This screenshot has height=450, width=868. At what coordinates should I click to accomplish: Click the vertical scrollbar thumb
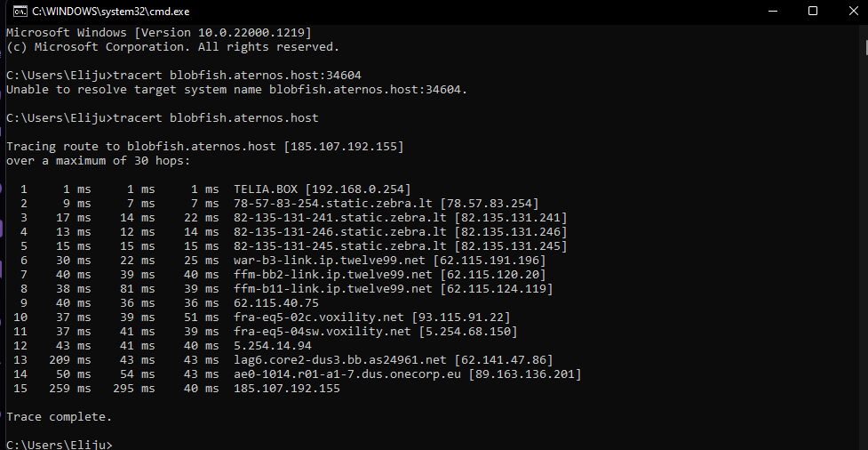[866, 48]
